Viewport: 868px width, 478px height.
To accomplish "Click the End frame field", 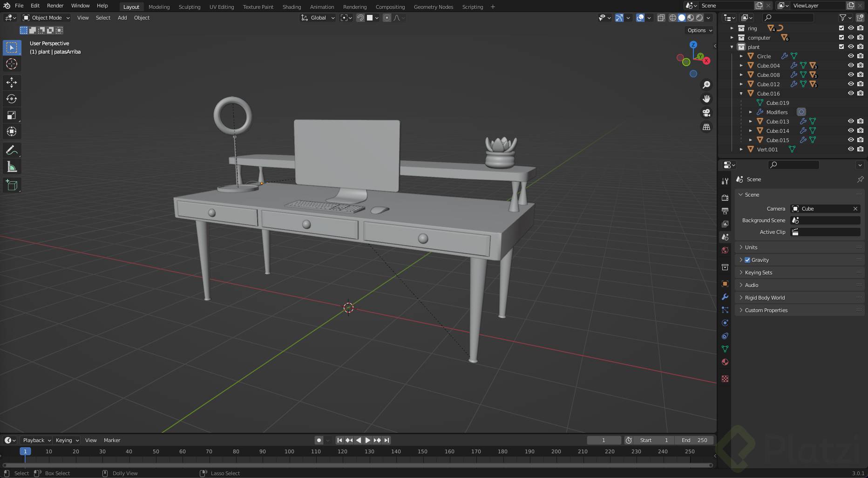I will point(694,440).
